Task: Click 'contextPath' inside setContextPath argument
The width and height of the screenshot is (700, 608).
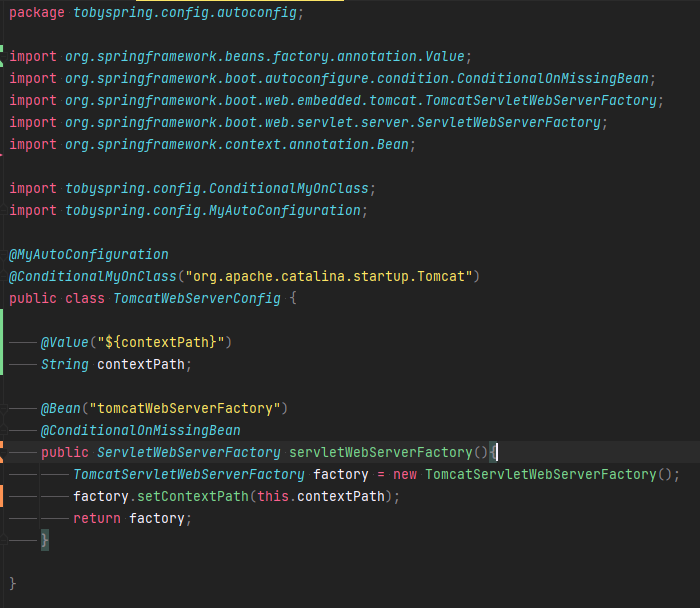Action: pos(341,496)
